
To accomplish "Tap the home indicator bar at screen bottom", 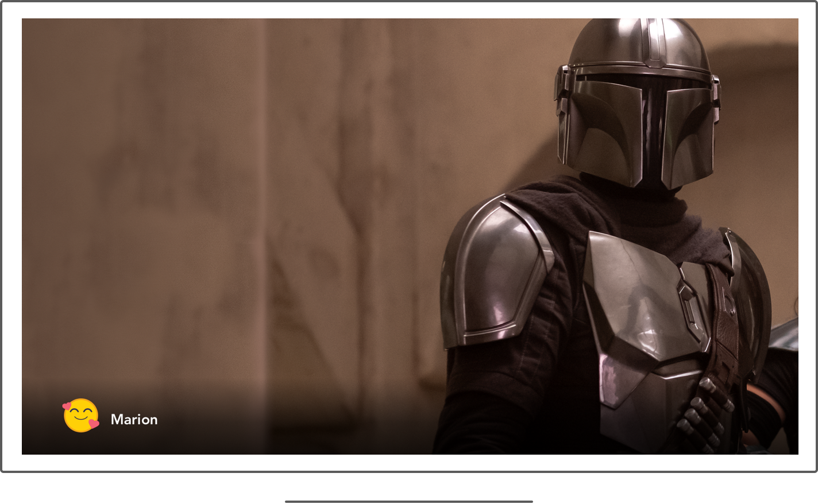I will point(408,501).
